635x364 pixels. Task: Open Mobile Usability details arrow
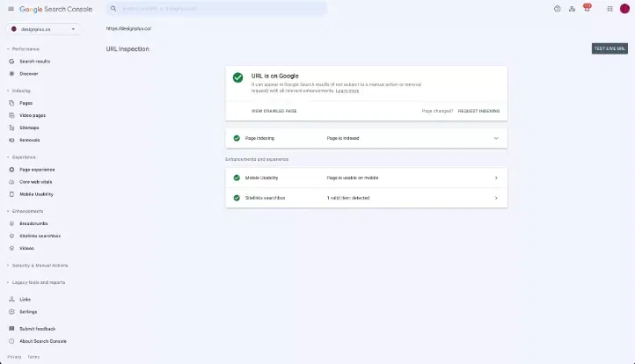(x=496, y=178)
